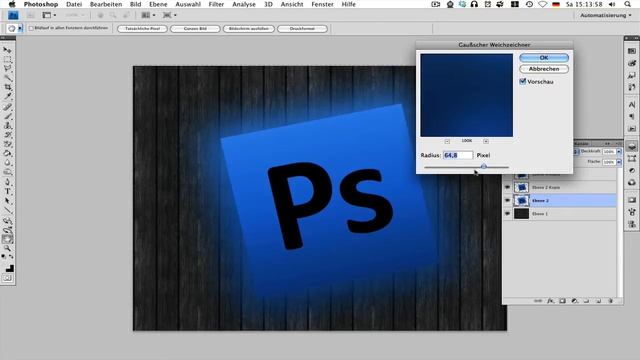Click the Radius slider handle
640x360 pixels.
(x=484, y=167)
